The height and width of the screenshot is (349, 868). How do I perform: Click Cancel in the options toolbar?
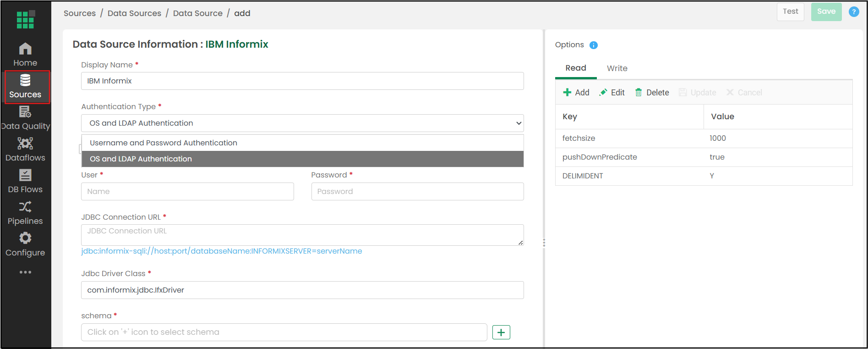[x=744, y=93]
